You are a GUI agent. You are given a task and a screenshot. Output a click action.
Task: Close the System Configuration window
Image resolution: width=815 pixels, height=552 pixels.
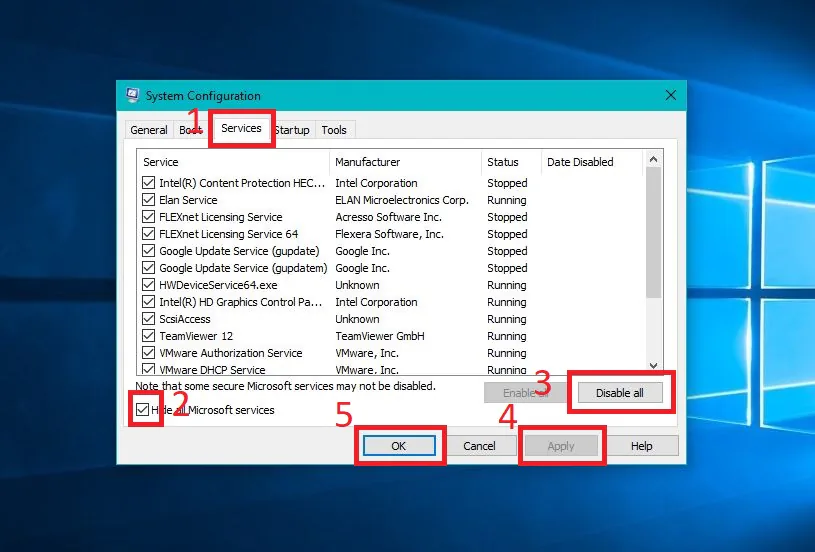671,95
